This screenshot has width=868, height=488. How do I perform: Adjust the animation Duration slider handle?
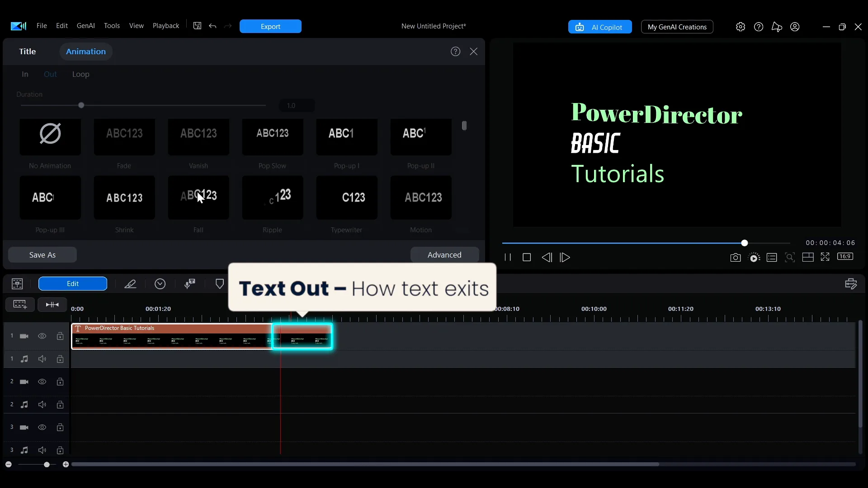[x=81, y=105]
